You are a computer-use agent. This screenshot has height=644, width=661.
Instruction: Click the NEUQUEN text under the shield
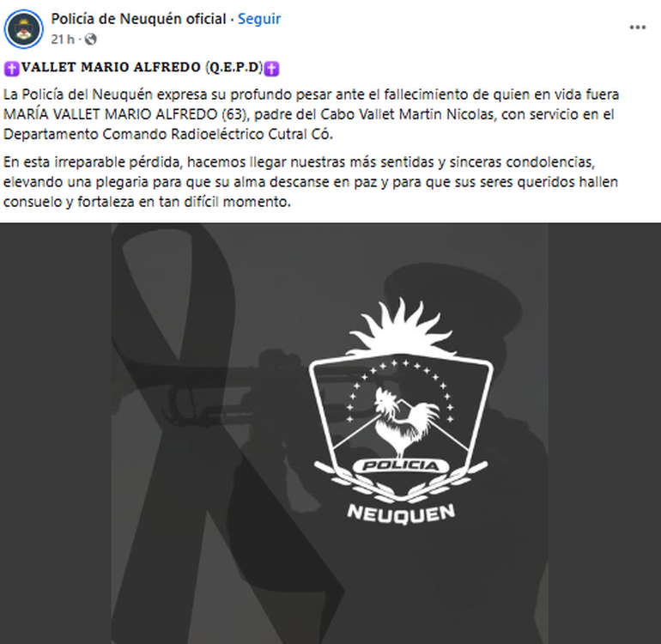[x=401, y=513]
